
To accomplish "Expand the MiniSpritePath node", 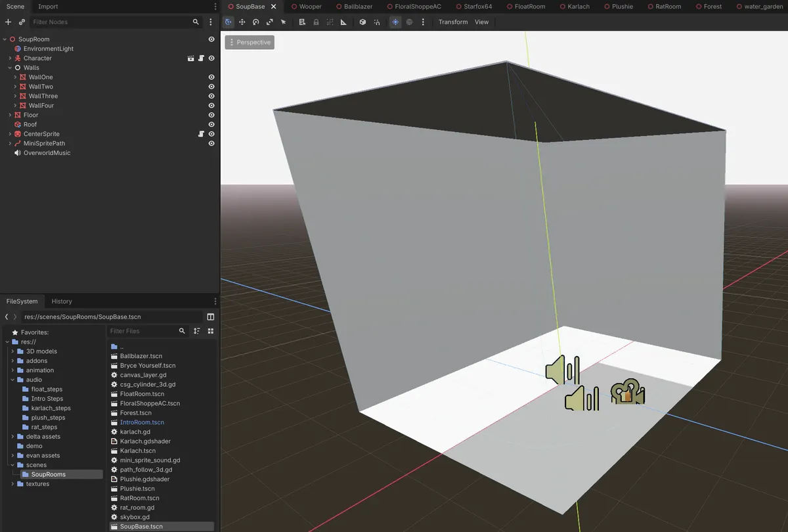I will tap(10, 143).
